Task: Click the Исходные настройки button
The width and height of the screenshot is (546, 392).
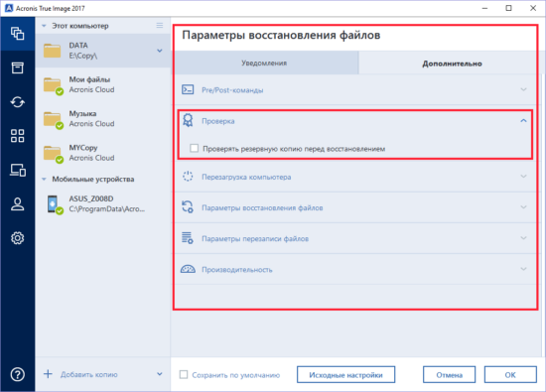Action: [345, 374]
